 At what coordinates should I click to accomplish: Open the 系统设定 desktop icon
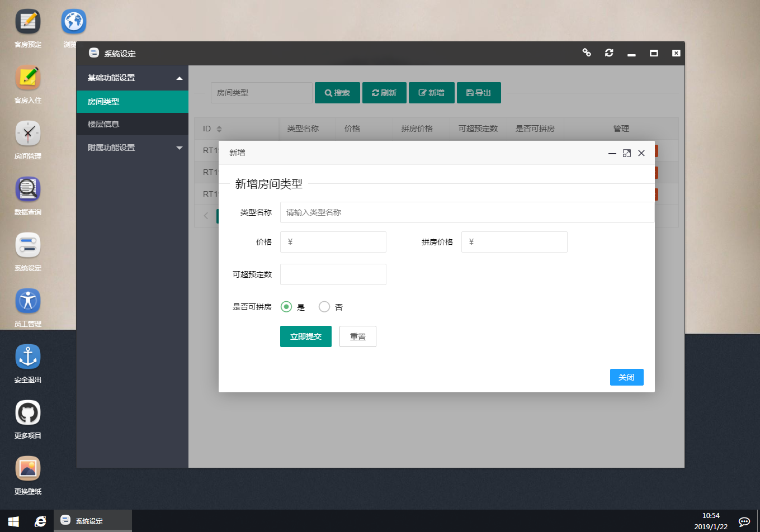28,245
